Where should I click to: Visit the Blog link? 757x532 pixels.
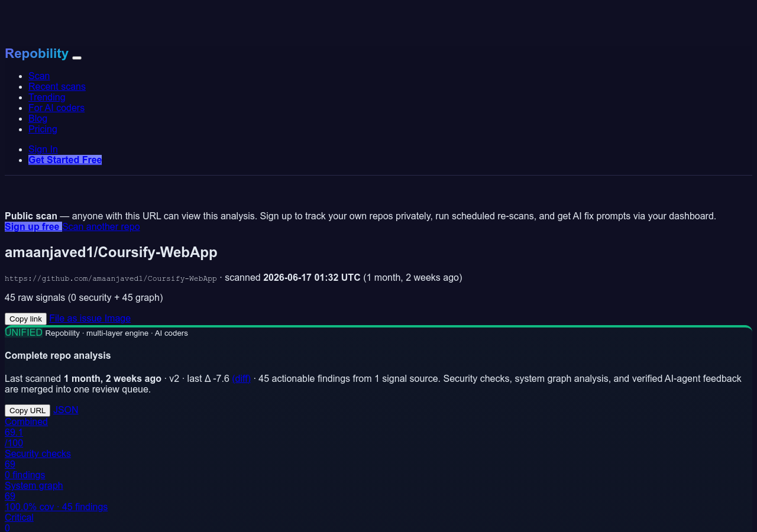[38, 118]
